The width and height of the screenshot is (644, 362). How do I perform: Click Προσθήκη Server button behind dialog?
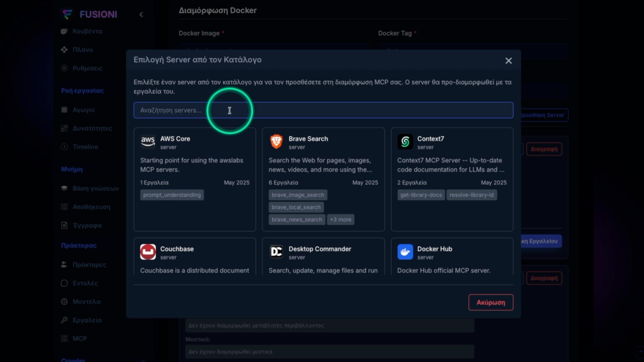[x=545, y=115]
